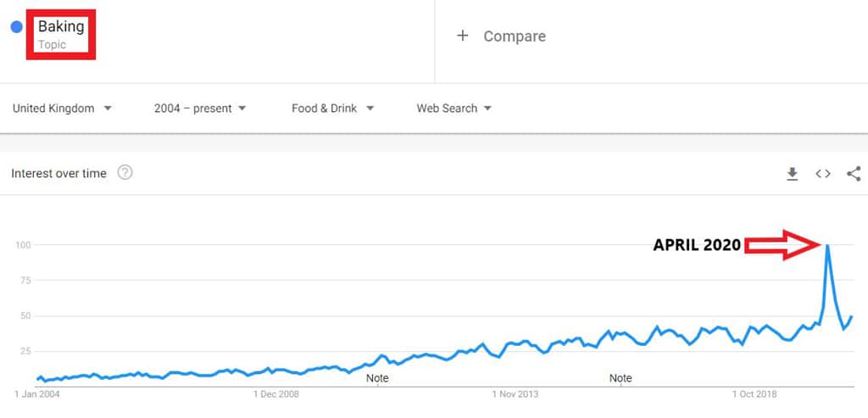Click the Interest over time heading

pyautogui.click(x=58, y=173)
